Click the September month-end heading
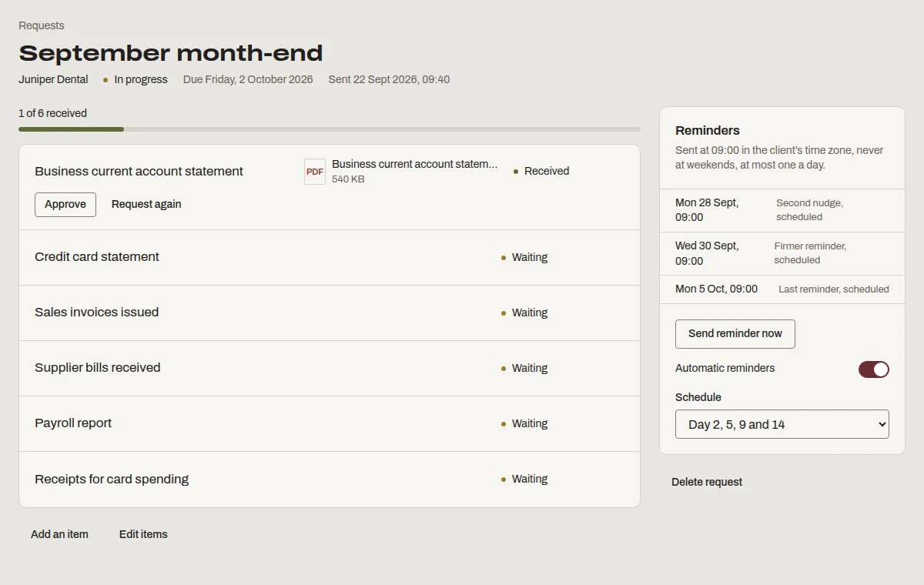 coord(171,53)
